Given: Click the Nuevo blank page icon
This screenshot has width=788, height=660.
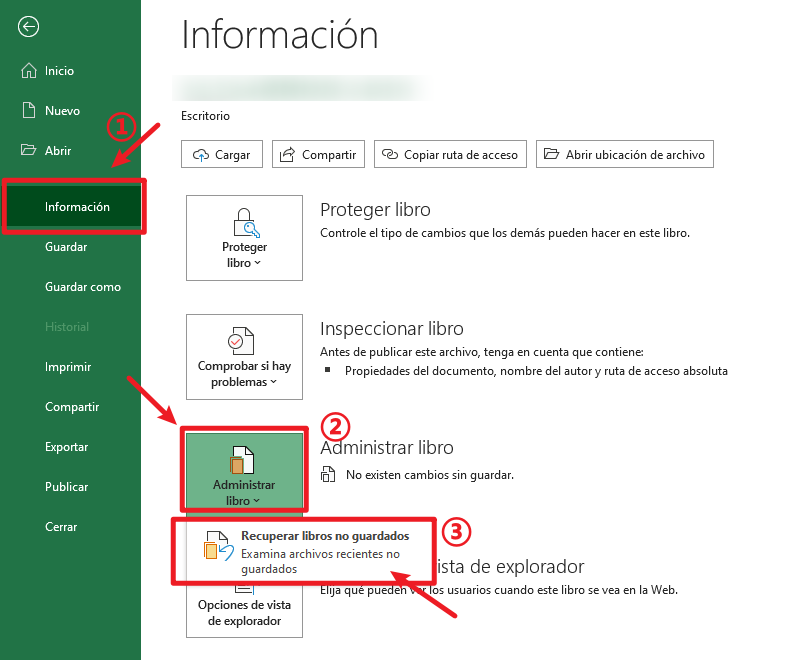Looking at the screenshot, I should (x=29, y=111).
